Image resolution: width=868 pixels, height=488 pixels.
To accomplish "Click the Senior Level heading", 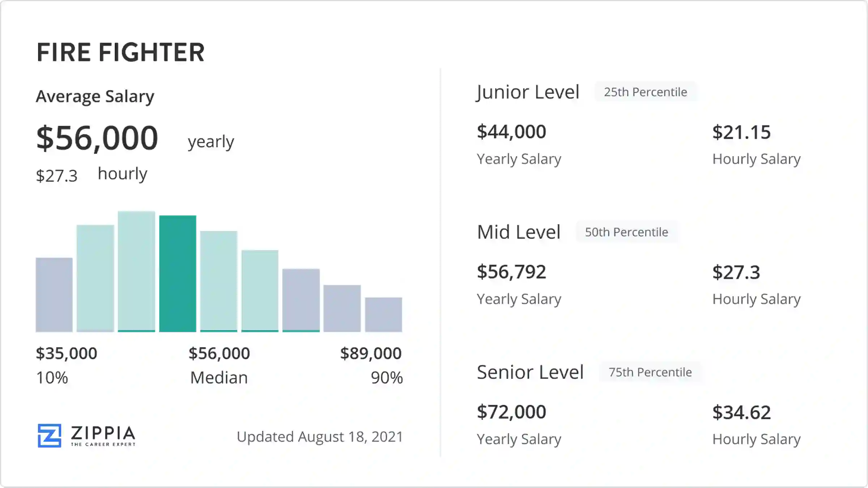I will pyautogui.click(x=530, y=372).
